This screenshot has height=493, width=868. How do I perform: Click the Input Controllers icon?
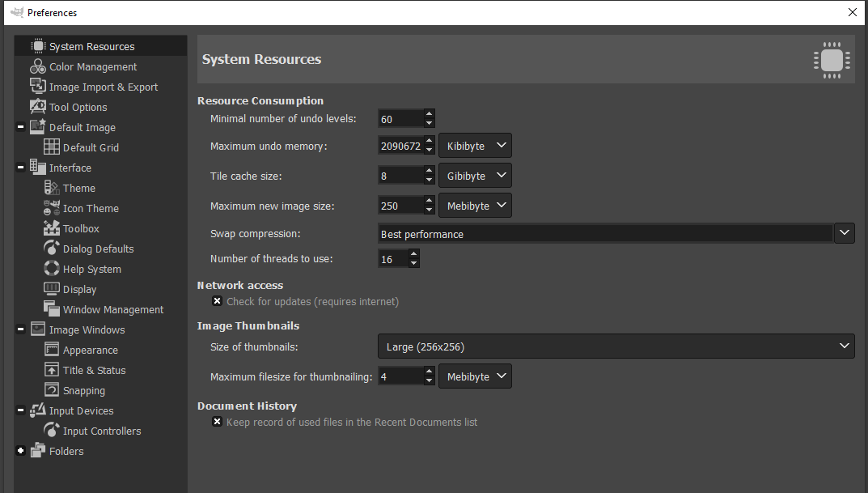(x=51, y=431)
